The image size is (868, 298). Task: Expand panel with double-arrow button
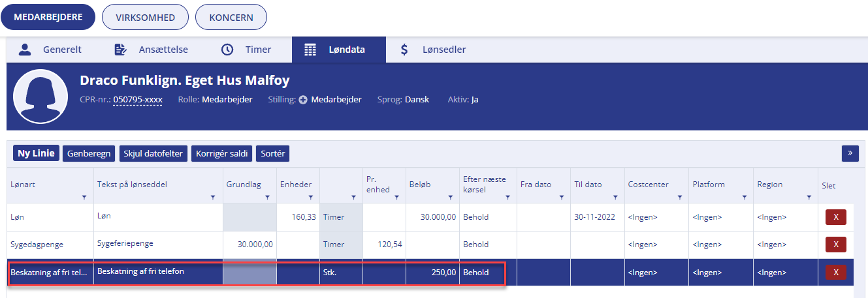(x=850, y=153)
